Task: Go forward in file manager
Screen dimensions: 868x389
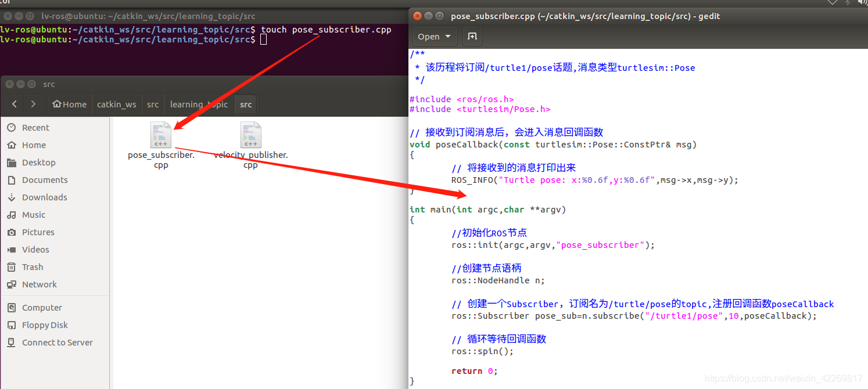Action: 33,105
